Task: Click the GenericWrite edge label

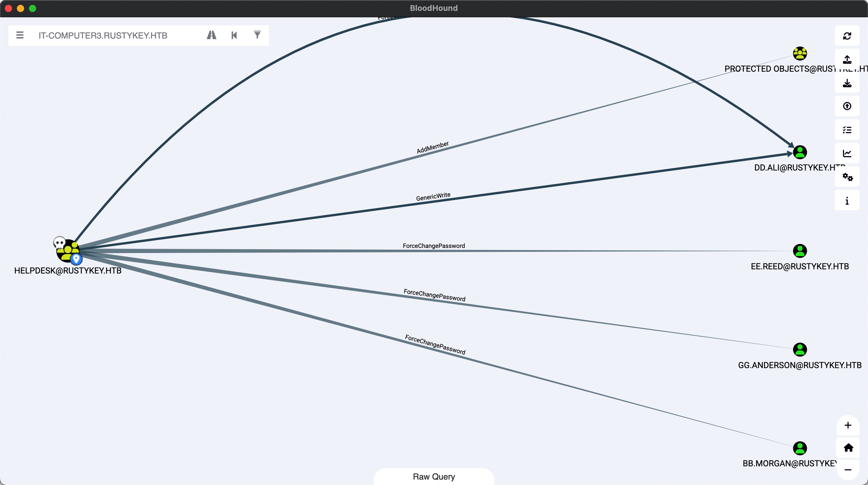Action: click(x=433, y=197)
